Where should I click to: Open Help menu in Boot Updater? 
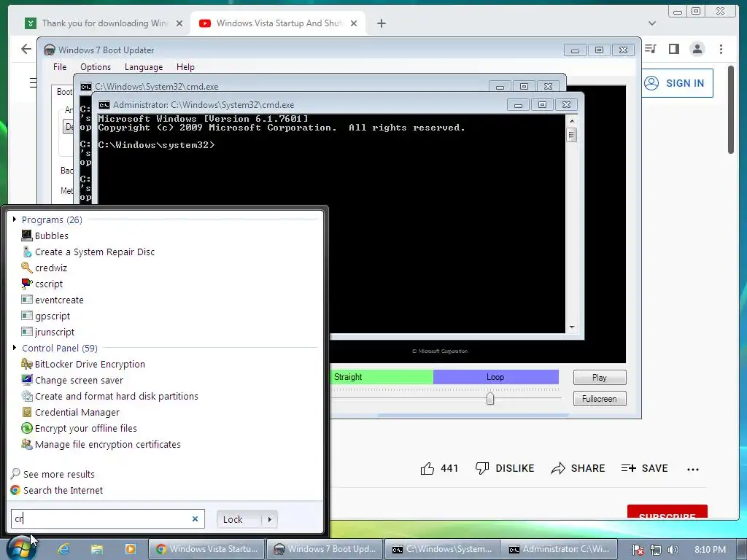pos(185,67)
